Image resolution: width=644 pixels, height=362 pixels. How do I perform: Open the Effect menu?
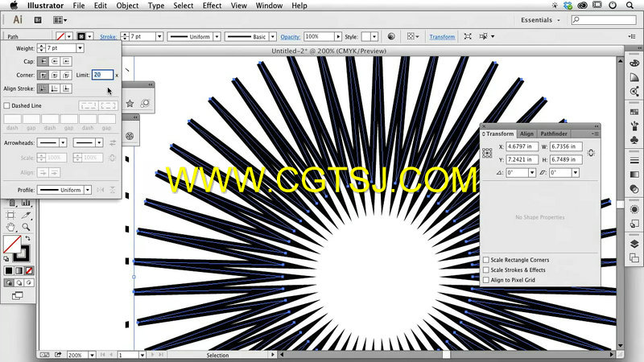tap(212, 6)
